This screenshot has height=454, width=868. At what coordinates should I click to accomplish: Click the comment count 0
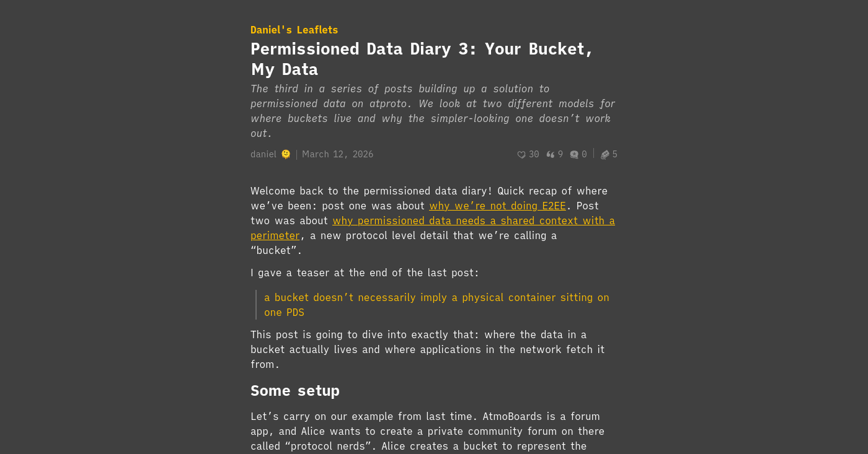point(584,154)
